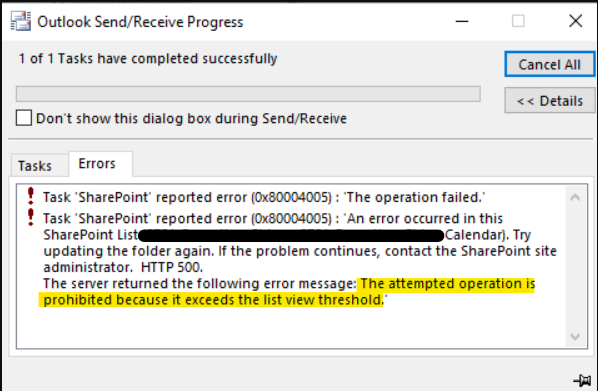Click the send/receive progress bar
598x391 pixels.
pyautogui.click(x=248, y=94)
